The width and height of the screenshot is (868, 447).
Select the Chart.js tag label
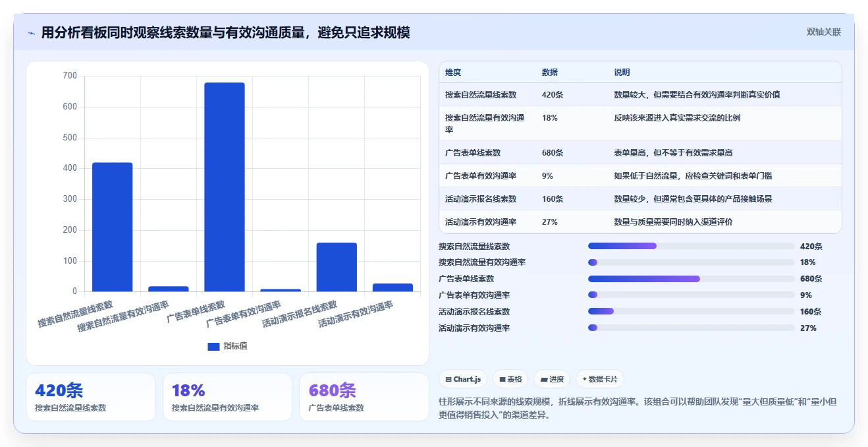[x=467, y=379]
